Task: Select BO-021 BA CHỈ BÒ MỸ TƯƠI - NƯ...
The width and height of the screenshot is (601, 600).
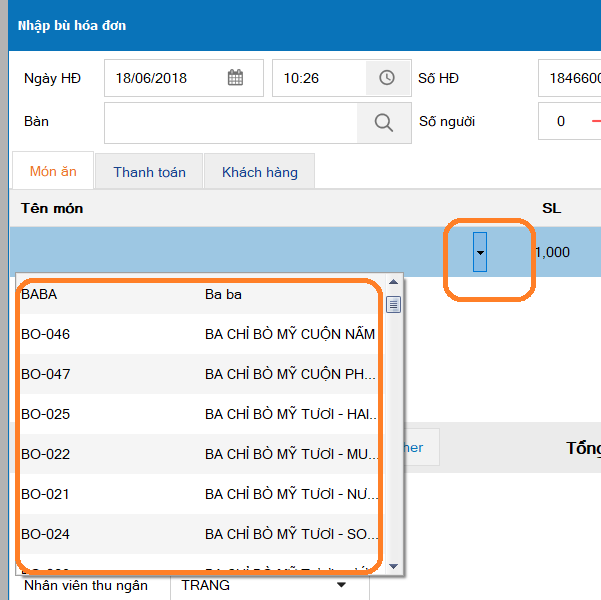Action: click(x=199, y=494)
